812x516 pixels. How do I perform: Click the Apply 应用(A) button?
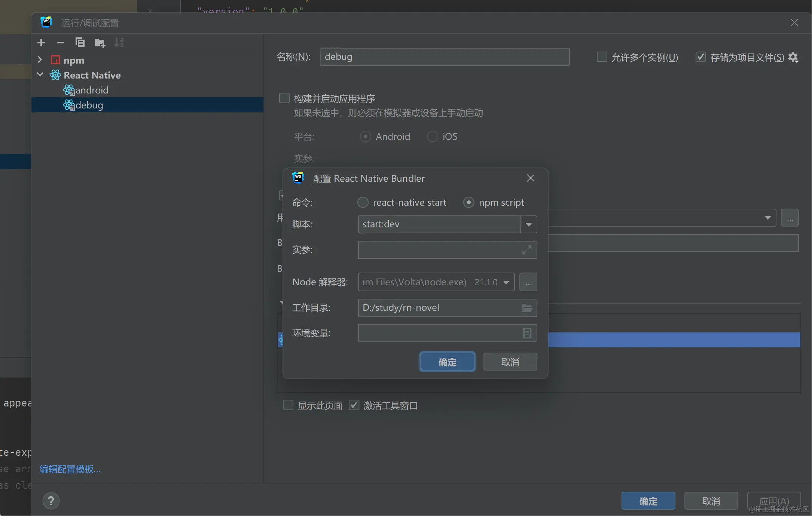point(774,501)
